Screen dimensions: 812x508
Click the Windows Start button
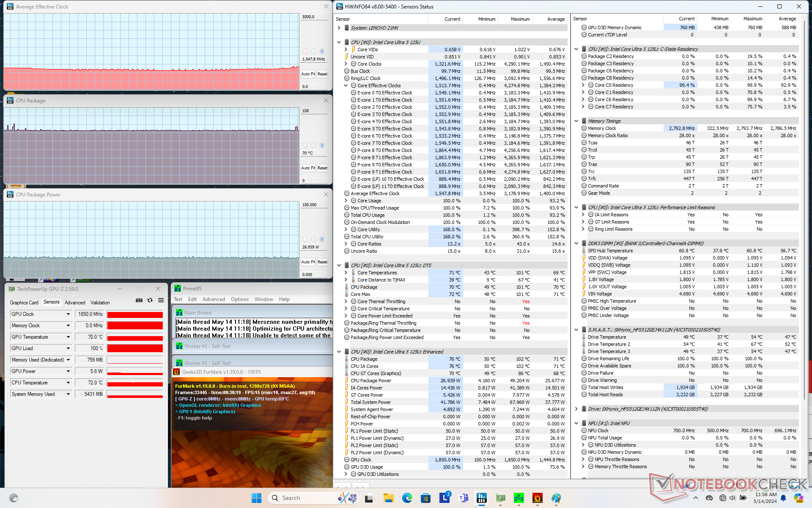pyautogui.click(x=256, y=498)
